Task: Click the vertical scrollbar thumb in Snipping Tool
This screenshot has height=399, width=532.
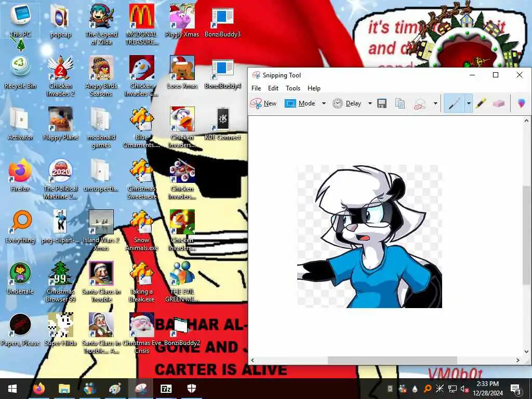Action: tap(526, 235)
